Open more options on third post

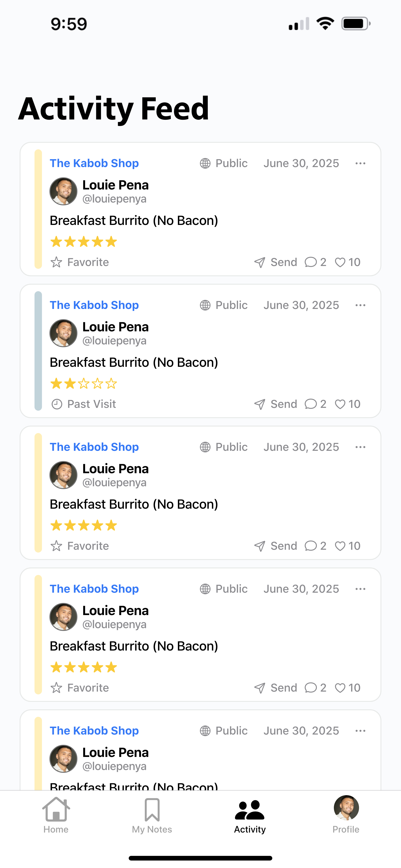[360, 447]
